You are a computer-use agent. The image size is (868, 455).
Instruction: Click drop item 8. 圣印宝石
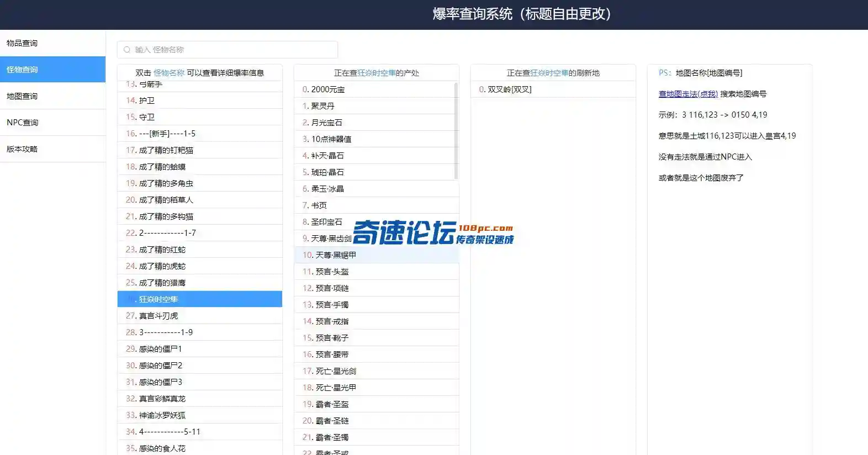(x=377, y=222)
